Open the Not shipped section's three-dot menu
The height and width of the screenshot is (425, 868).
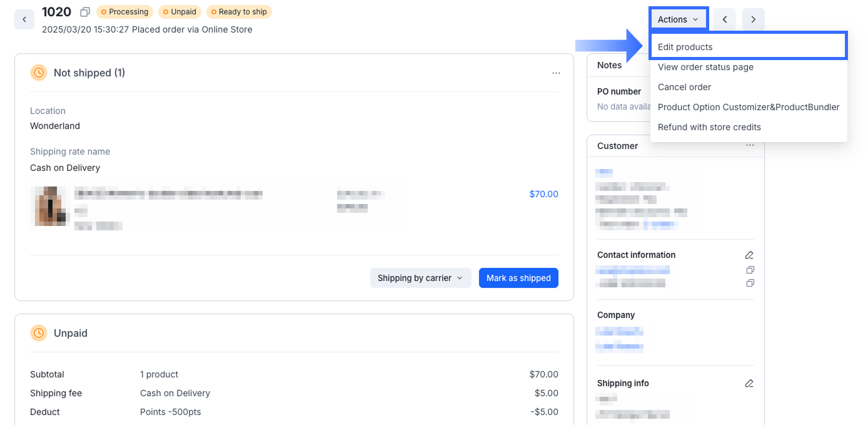[x=556, y=73]
